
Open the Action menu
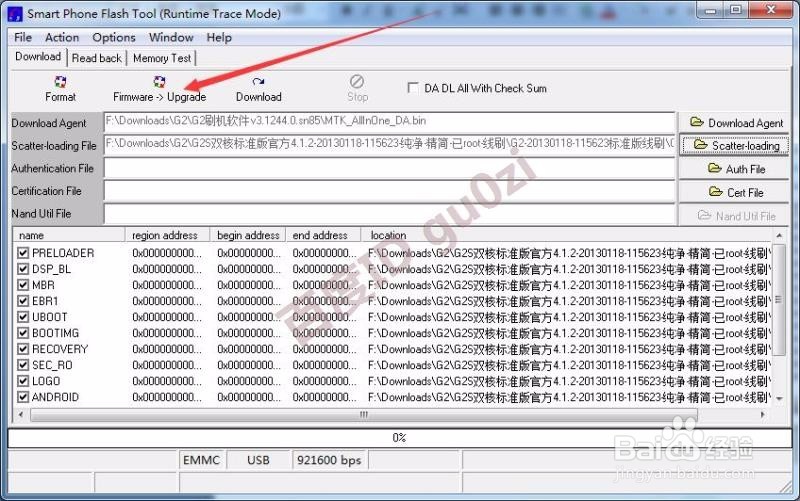point(62,37)
